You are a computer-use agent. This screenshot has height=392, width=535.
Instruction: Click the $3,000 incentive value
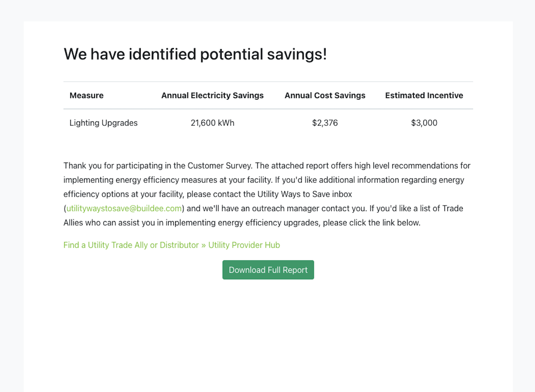click(x=424, y=123)
